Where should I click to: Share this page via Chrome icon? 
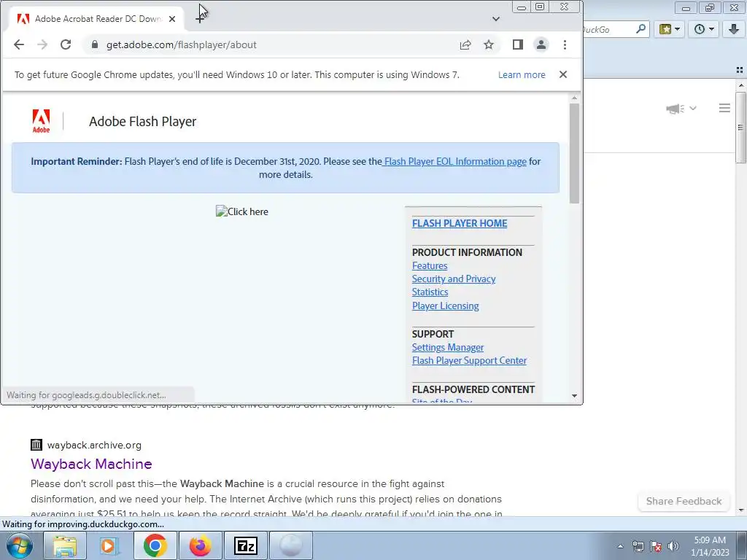coord(465,44)
